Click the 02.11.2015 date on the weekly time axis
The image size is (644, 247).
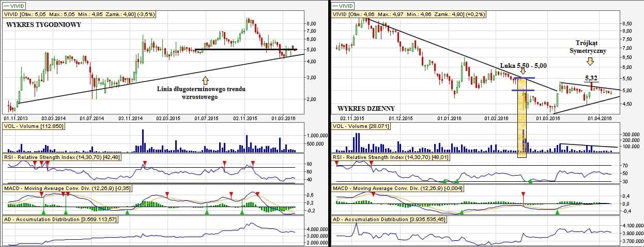coord(251,118)
